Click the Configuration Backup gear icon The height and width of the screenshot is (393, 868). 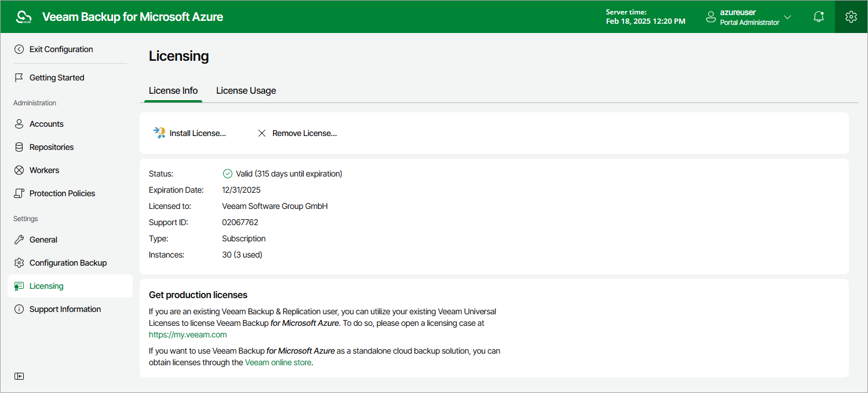(19, 263)
